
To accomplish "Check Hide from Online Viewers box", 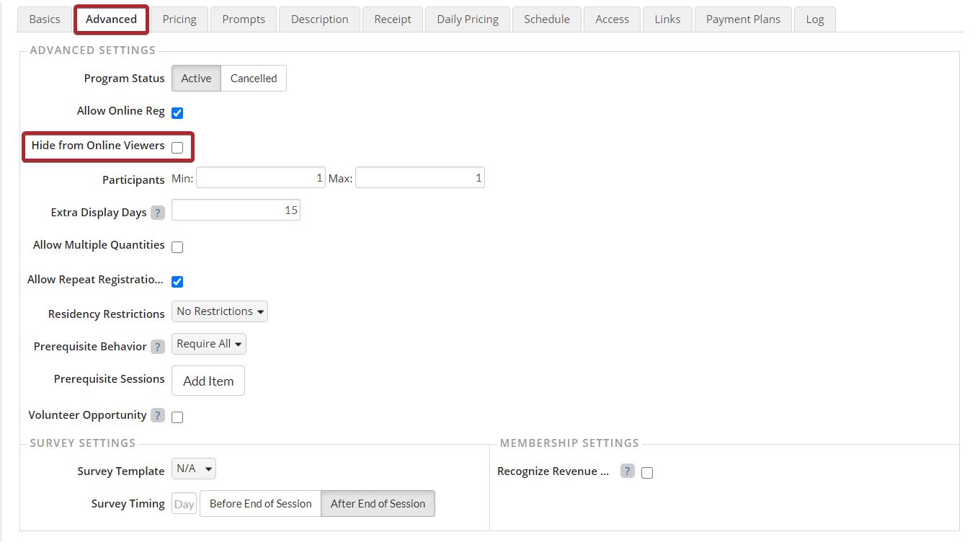I will [177, 148].
